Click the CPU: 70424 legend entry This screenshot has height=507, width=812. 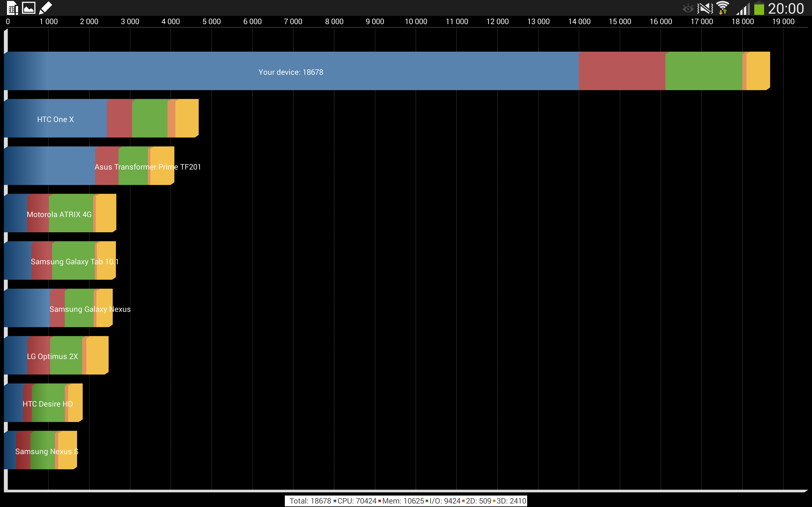pos(356,501)
